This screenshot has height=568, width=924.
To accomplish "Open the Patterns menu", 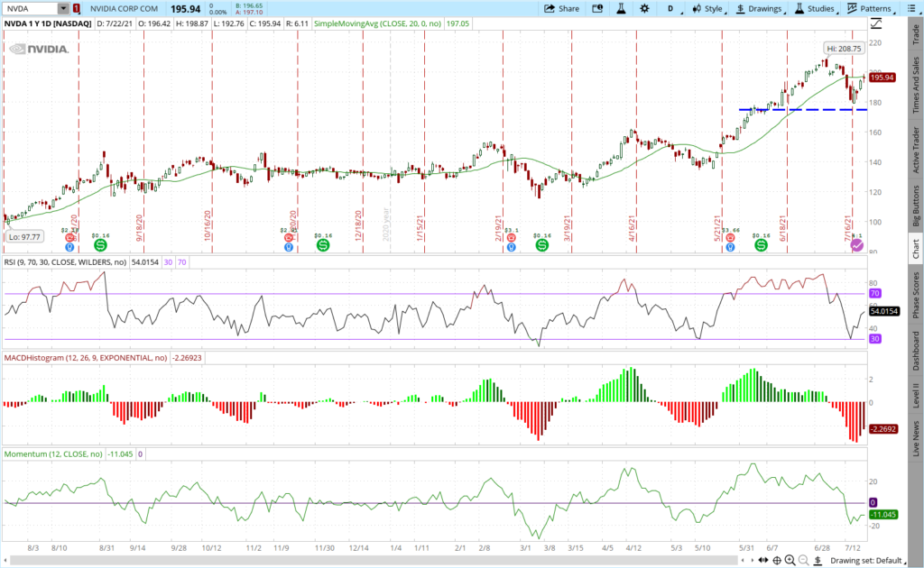I will tap(870, 8).
